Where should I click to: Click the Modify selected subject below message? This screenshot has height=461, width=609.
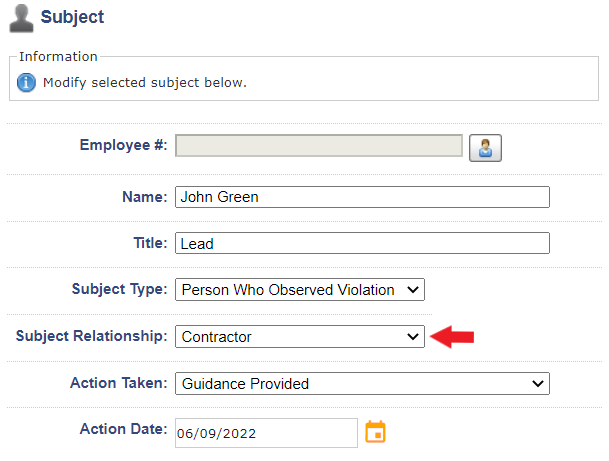point(144,83)
